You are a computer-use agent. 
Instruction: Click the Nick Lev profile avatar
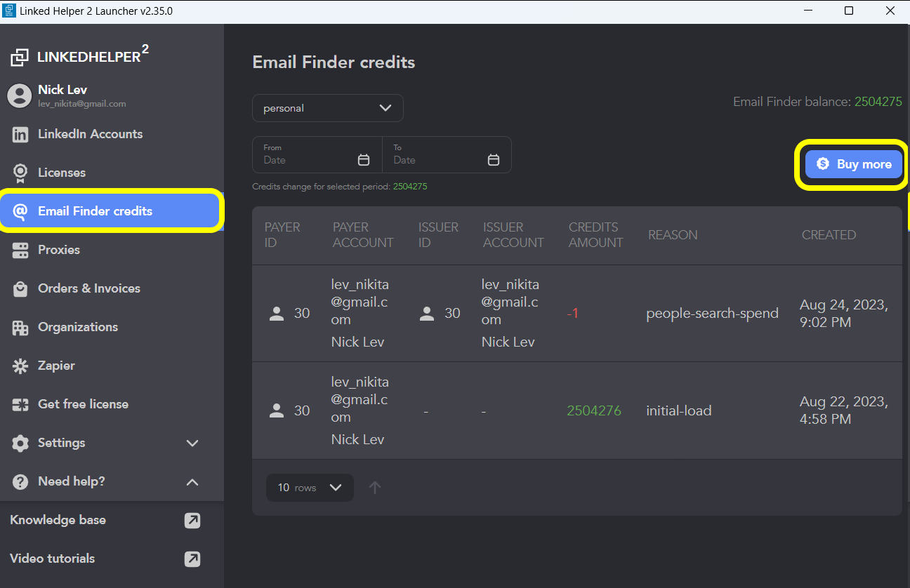[x=20, y=95]
